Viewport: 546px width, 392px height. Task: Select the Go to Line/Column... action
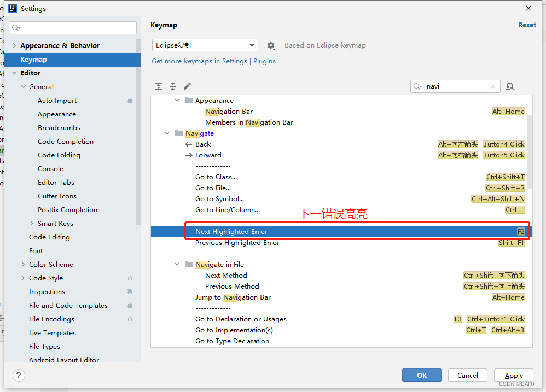tap(341, 210)
